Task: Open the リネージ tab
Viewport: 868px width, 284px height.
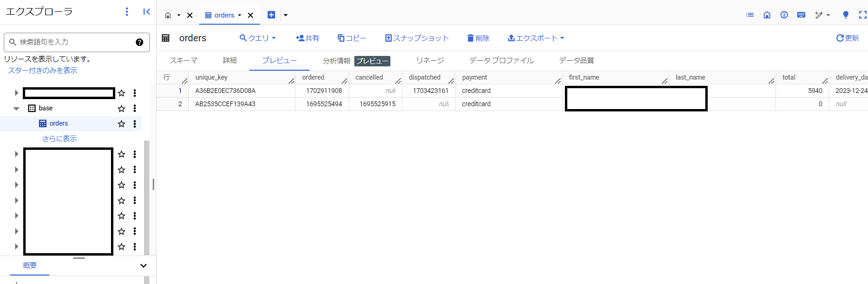Action: (x=430, y=61)
